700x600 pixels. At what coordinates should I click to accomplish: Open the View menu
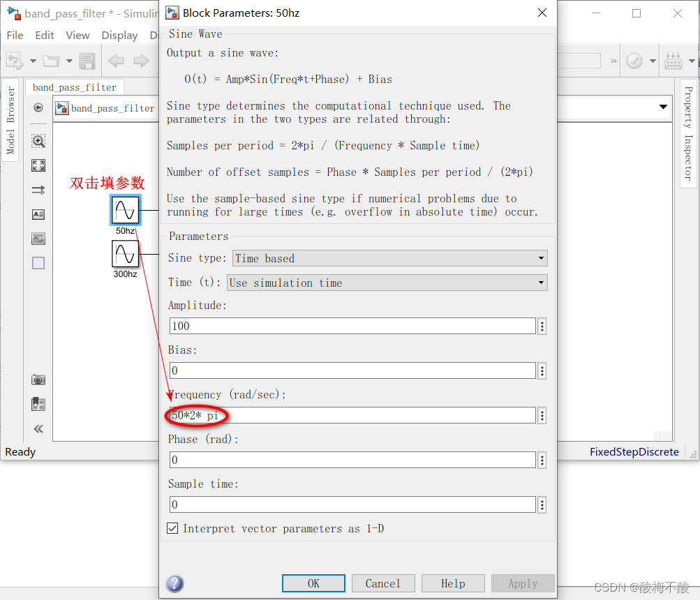(77, 36)
